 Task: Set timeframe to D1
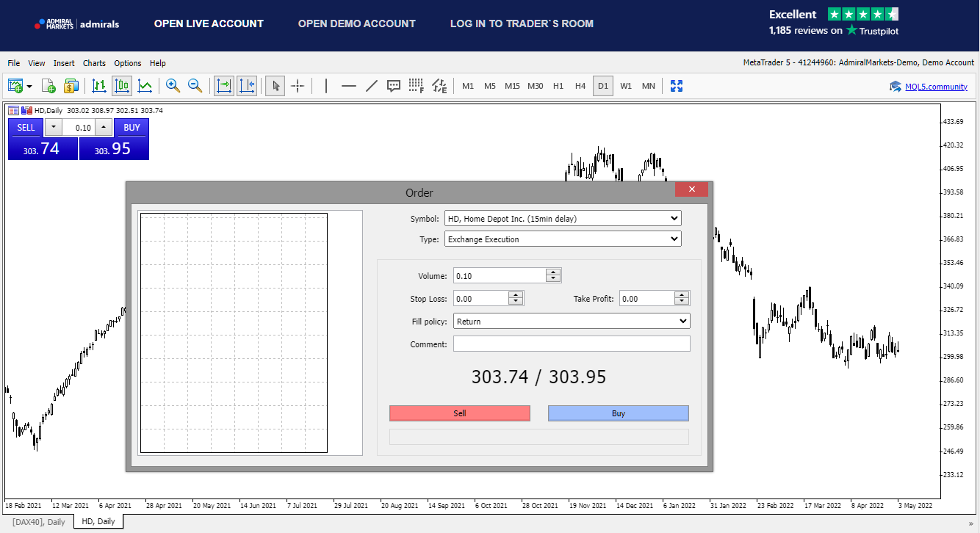[603, 86]
